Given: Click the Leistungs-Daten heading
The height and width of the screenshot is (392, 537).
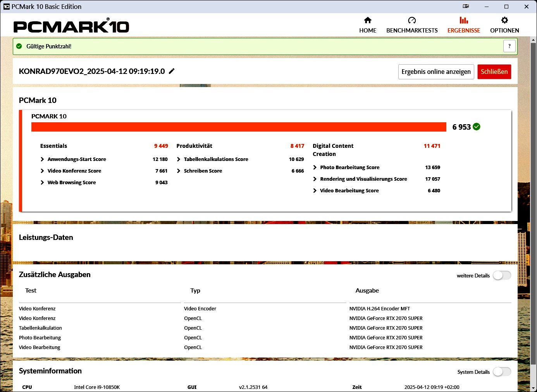Looking at the screenshot, I should pyautogui.click(x=46, y=237).
